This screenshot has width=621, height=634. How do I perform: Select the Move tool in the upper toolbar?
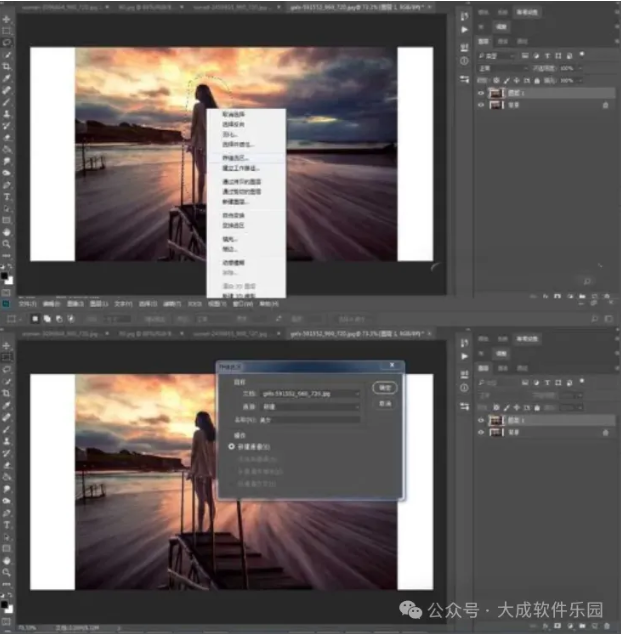7,19
